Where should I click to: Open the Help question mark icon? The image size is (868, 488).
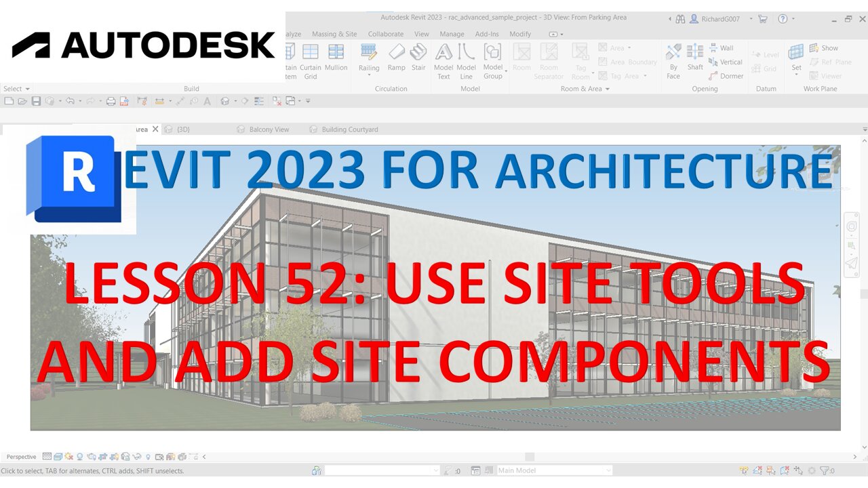click(x=783, y=19)
